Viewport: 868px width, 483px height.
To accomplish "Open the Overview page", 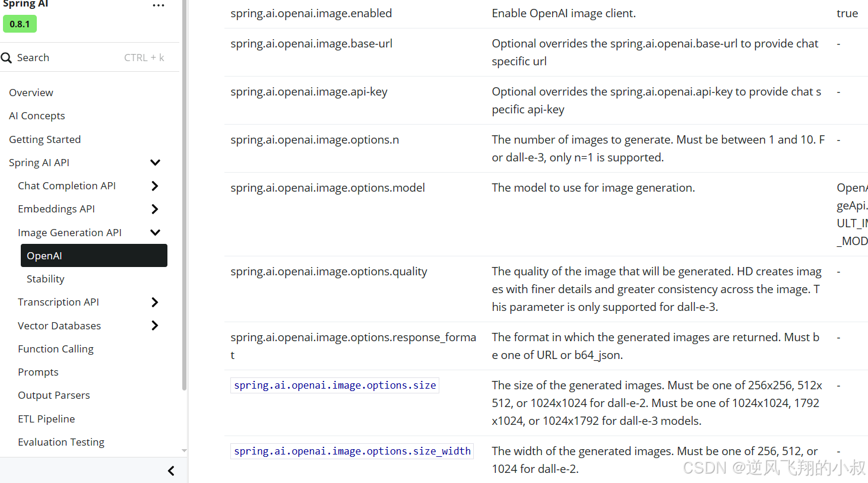I will pos(31,93).
